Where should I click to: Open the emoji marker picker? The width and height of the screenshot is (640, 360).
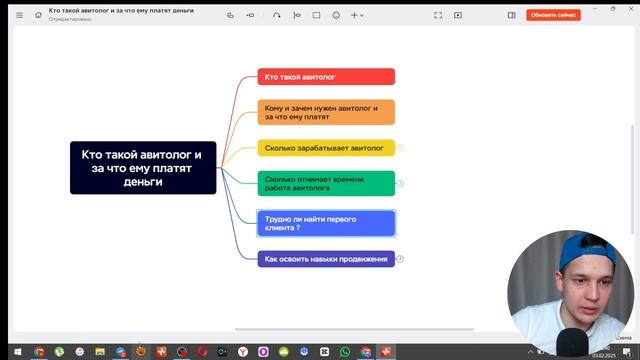[x=336, y=15]
